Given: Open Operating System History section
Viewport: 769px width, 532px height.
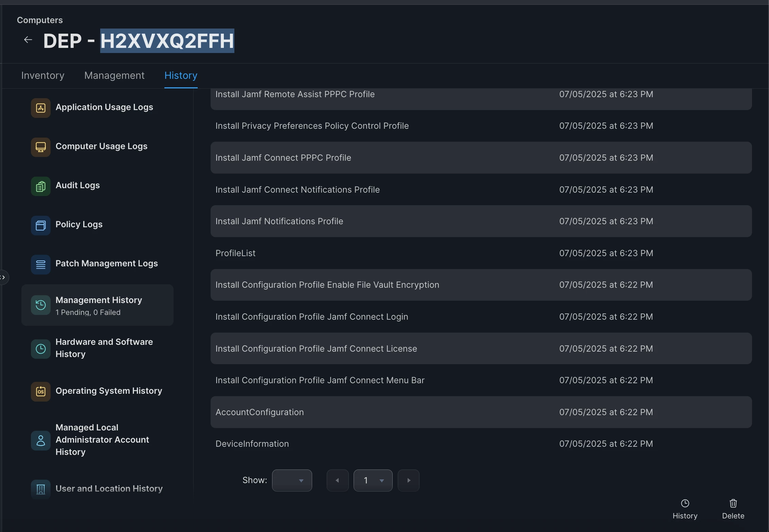Looking at the screenshot, I should pos(97,391).
